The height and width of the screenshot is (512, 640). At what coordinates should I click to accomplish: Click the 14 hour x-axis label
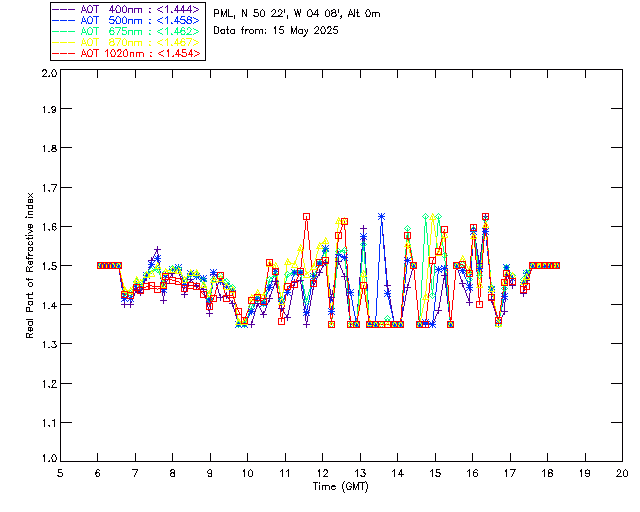(x=398, y=473)
